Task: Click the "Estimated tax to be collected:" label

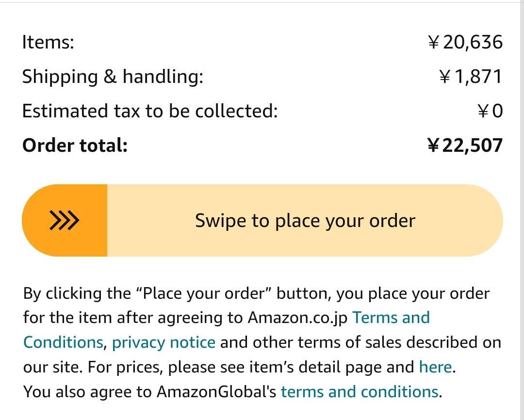Action: click(150, 111)
